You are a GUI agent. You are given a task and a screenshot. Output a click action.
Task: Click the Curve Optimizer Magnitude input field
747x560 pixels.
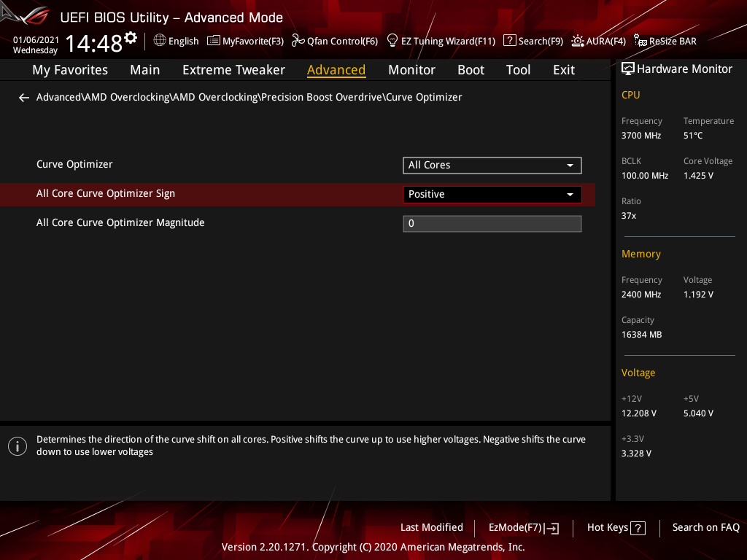pos(492,223)
